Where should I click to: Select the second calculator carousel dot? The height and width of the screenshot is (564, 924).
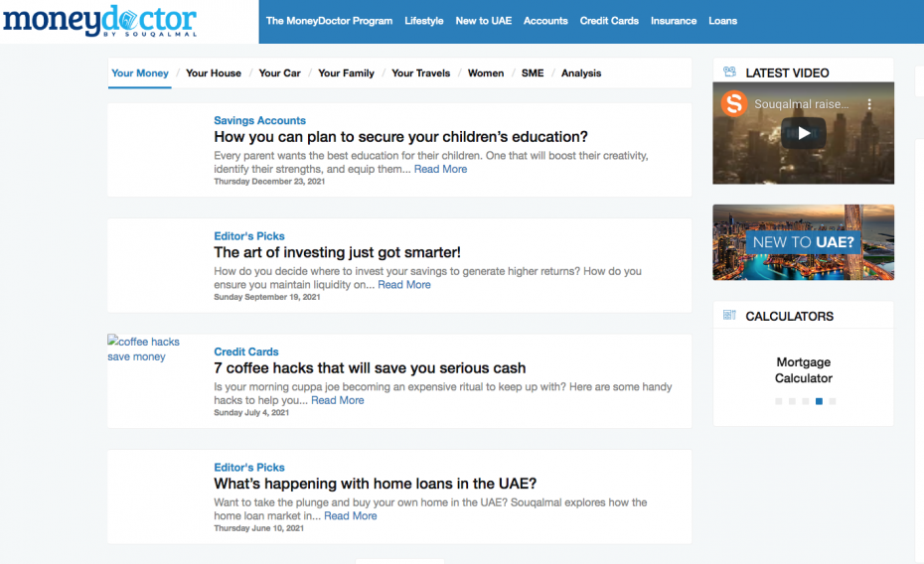coord(792,401)
